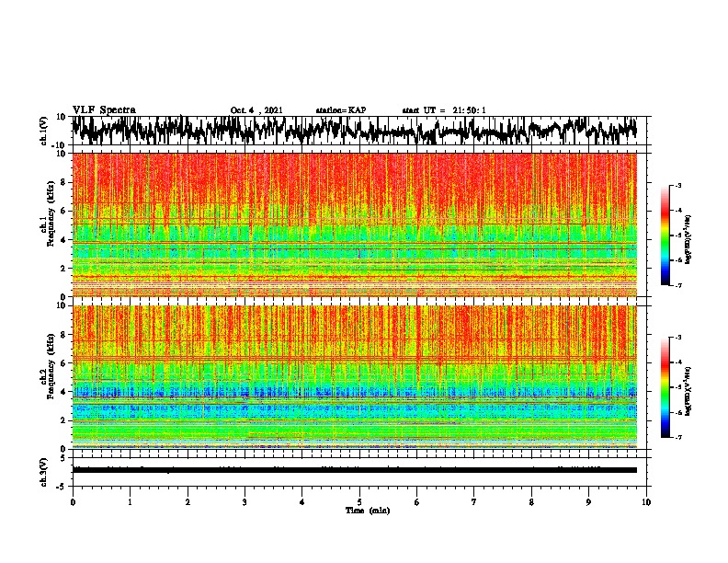Screen dimensions: 728x563
Task: Click the time axis tick label "0"
Action: (x=73, y=502)
